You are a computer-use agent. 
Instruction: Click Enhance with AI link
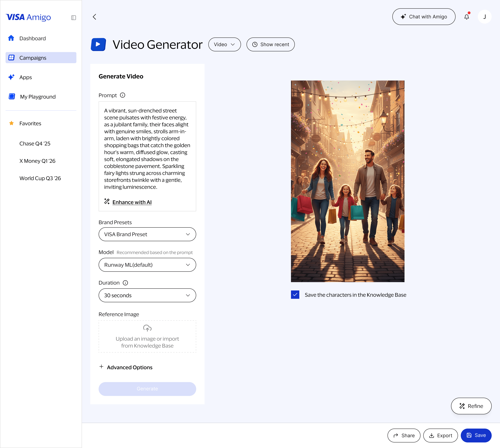tap(132, 202)
